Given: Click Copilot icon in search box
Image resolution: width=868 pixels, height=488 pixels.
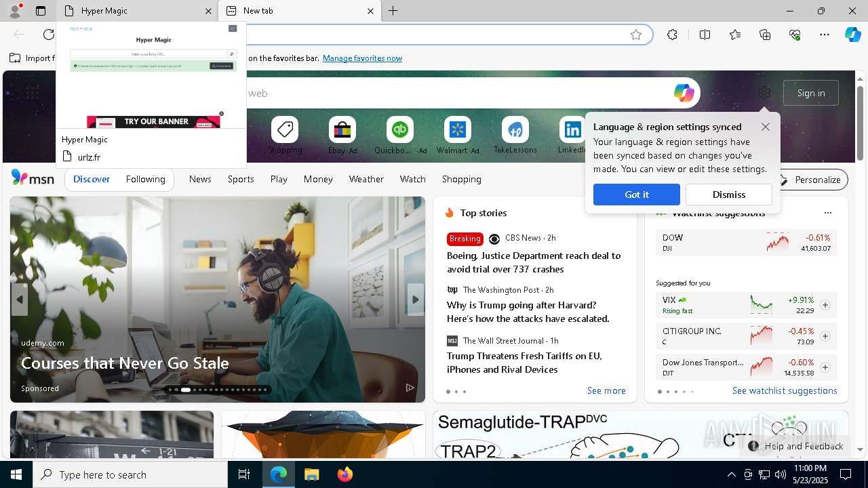Looking at the screenshot, I should point(684,93).
